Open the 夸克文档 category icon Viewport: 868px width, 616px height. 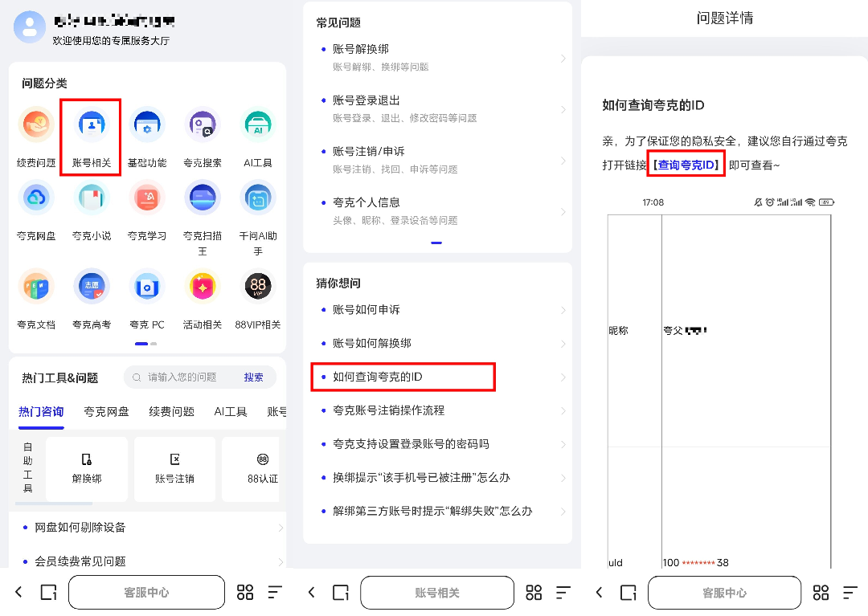36,287
